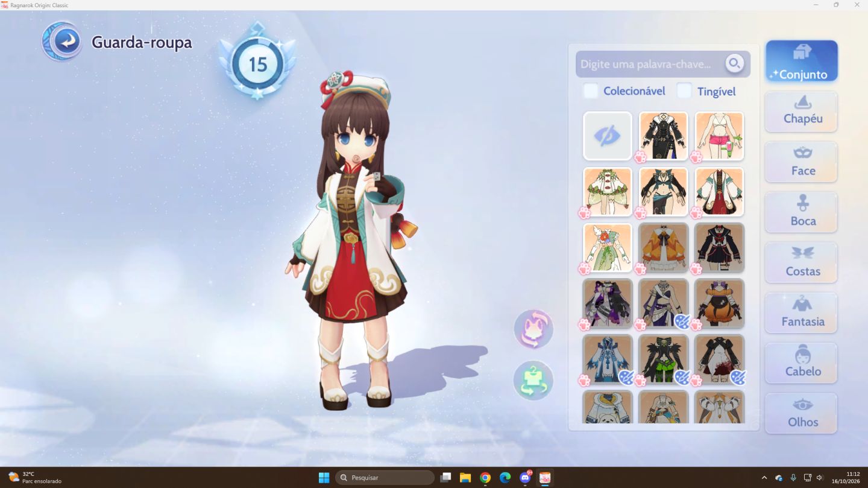868x488 pixels.
Task: Click the green shirt swap round button
Action: [533, 381]
